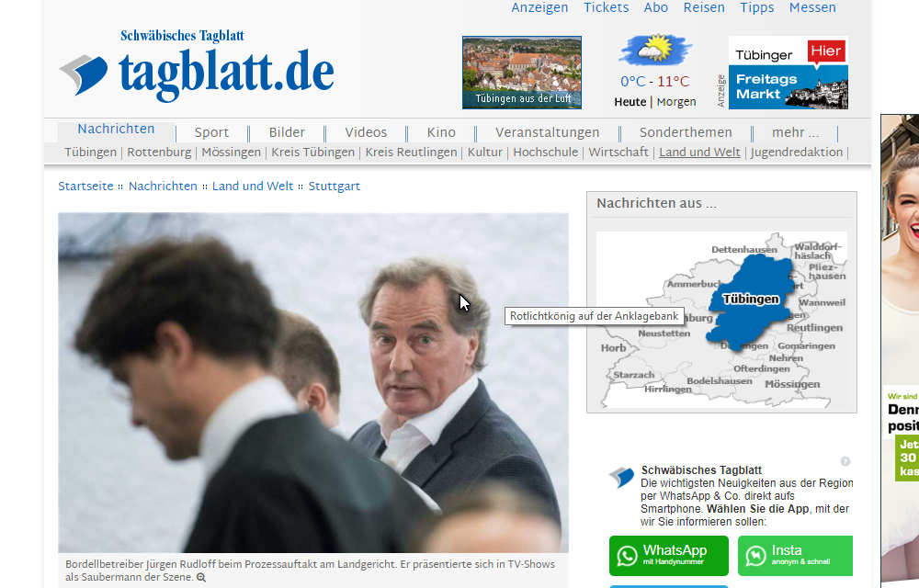Go to Kreis Reutlingen section
Viewport: 919px width, 588px height.
[411, 153]
